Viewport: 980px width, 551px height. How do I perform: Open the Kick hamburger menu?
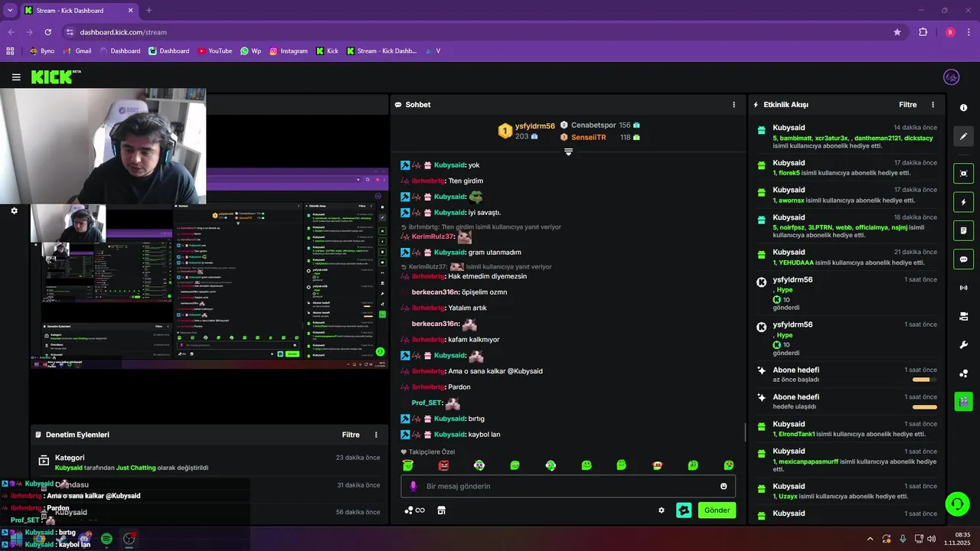[16, 77]
